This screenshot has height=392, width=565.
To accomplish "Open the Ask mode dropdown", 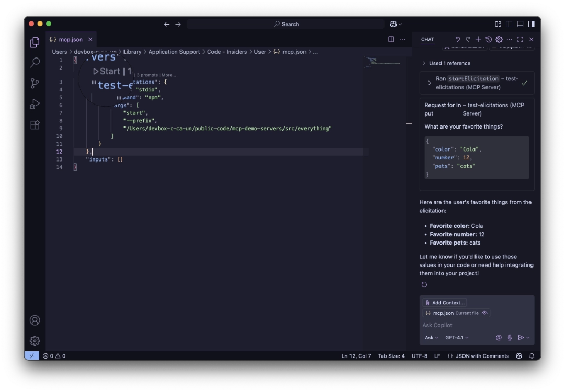I will point(431,337).
